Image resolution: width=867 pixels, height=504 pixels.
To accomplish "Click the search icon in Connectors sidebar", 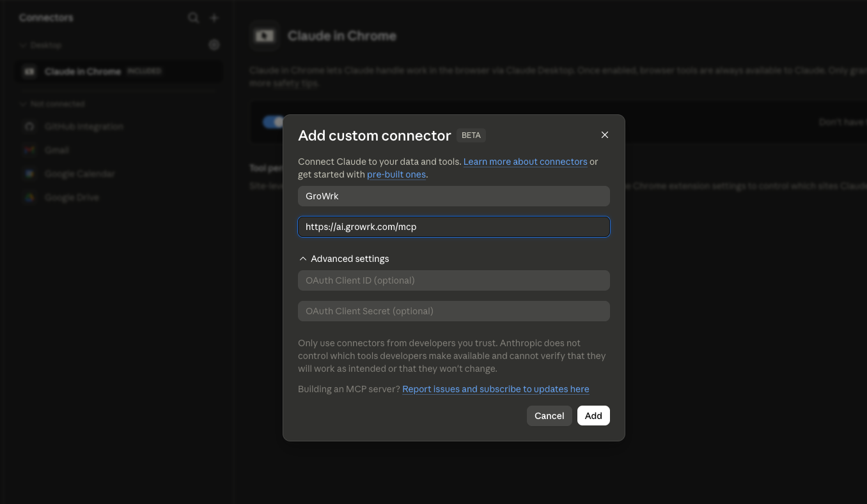I will [x=193, y=18].
